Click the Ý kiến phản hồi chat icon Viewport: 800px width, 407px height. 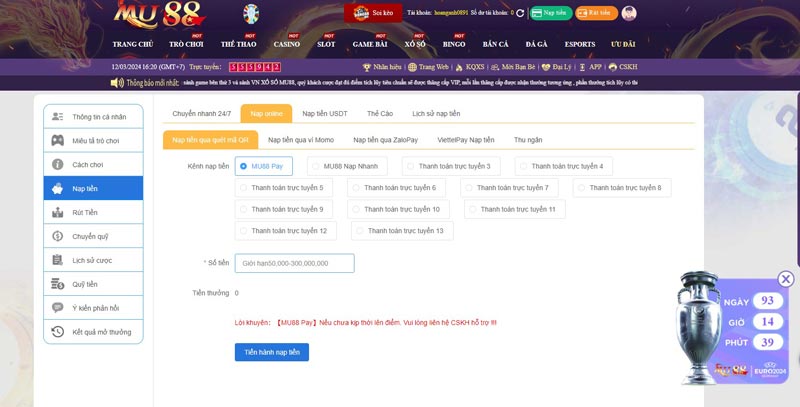coord(58,308)
